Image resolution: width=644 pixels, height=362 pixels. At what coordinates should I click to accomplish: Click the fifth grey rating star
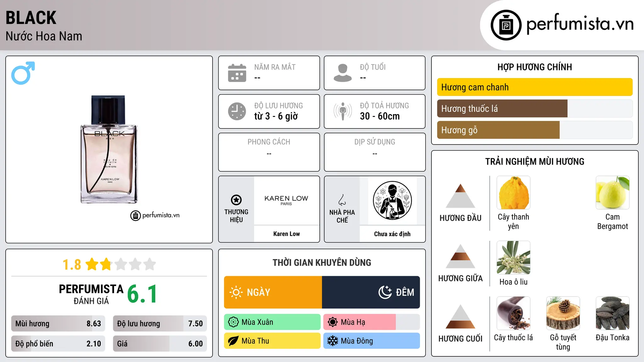point(150,264)
